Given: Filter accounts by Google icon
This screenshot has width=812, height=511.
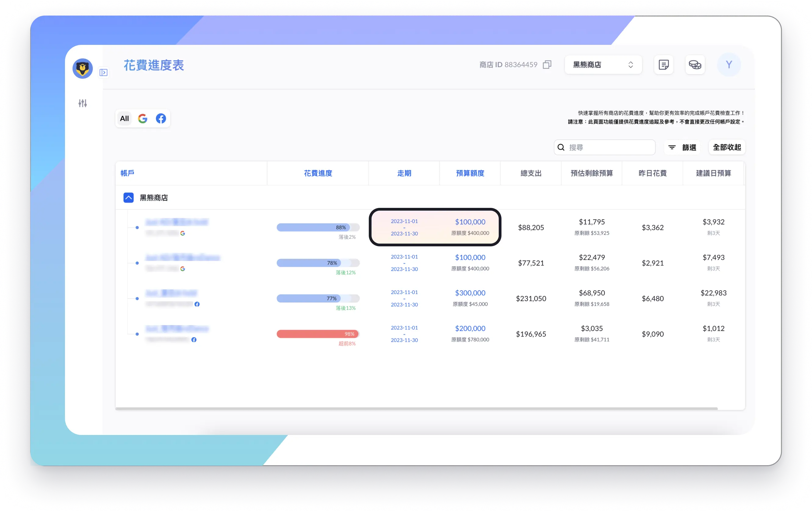Looking at the screenshot, I should [143, 118].
